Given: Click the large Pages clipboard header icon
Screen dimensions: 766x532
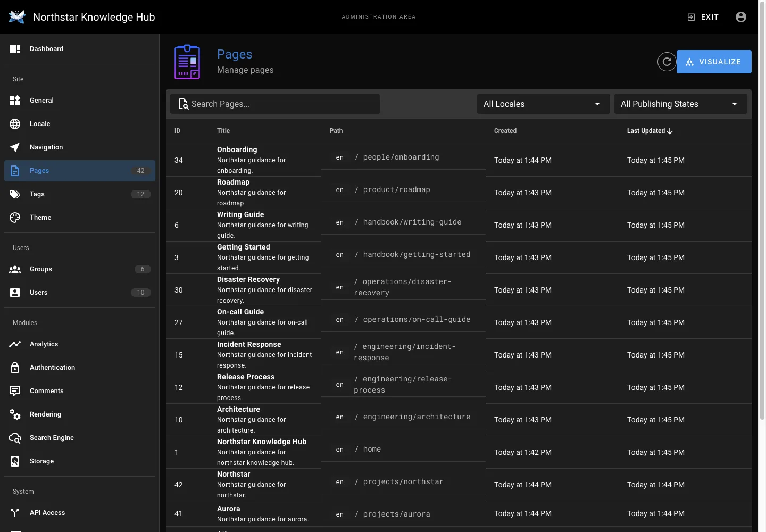Looking at the screenshot, I should pos(187,62).
